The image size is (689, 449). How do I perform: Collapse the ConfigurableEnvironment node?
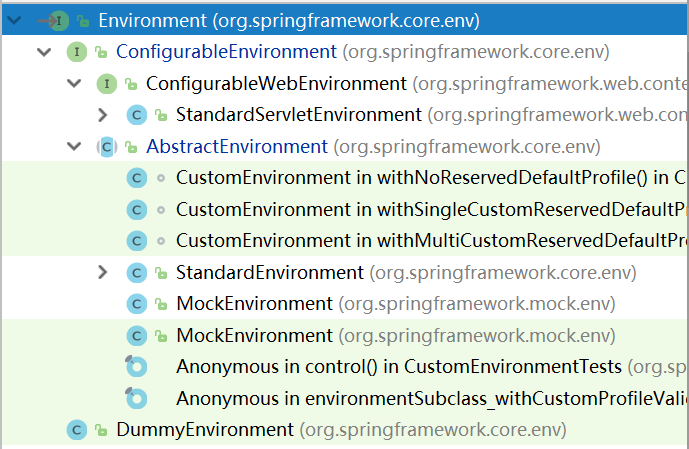(44, 52)
